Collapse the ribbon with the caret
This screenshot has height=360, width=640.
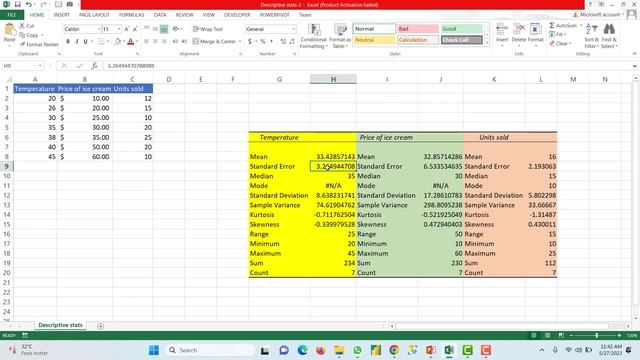634,53
